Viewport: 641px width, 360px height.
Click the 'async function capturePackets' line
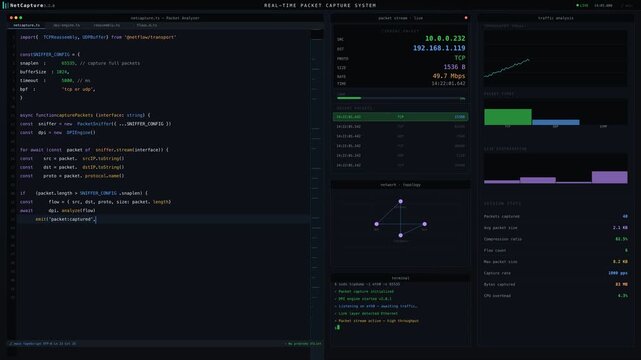(85, 115)
